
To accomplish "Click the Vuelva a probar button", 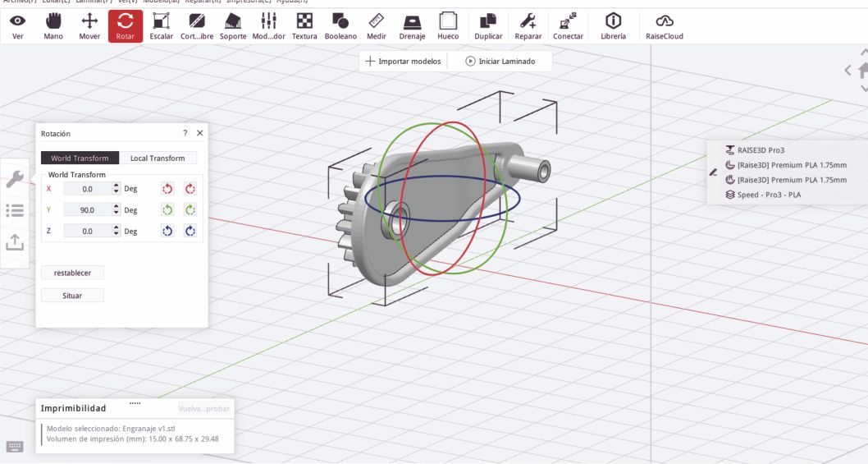I will point(203,408).
